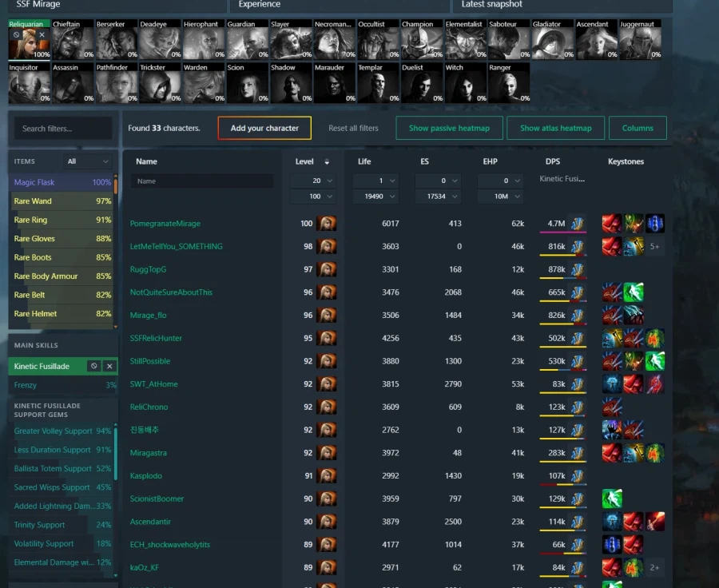
Task: Click PomegranateMirage's Kinetic Fusillade skill icon
Action: pyautogui.click(x=578, y=224)
